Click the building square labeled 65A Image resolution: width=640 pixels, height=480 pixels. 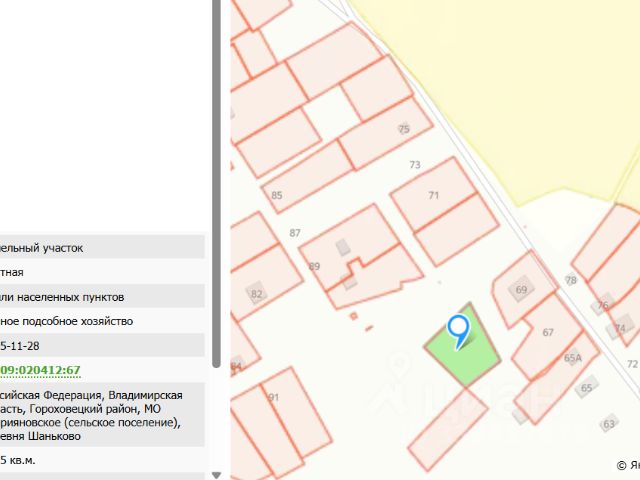point(573,358)
